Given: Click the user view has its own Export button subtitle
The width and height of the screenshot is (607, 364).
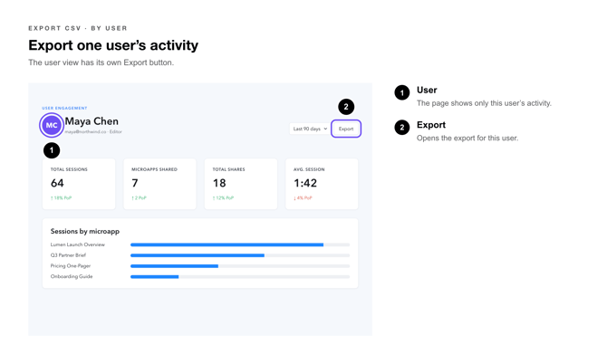Looking at the screenshot, I should [101, 62].
